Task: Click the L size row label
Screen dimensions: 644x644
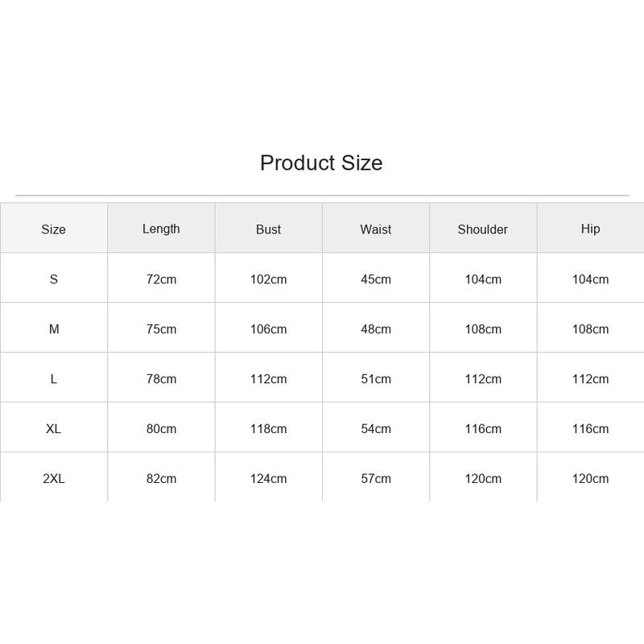Action: point(54,378)
